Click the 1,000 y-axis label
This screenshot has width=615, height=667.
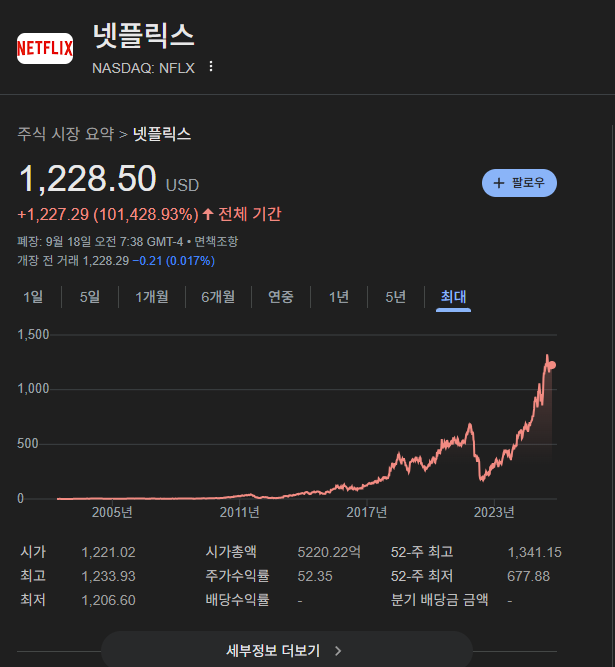coord(33,389)
